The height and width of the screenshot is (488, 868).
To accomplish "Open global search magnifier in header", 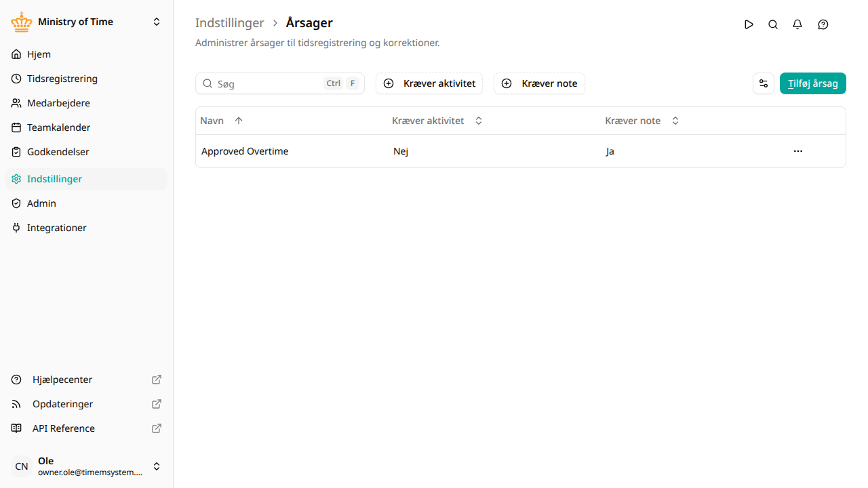I will 773,24.
